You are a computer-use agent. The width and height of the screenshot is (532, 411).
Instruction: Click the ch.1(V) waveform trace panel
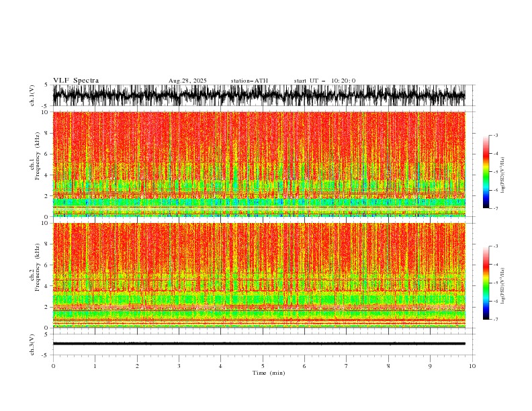[259, 95]
